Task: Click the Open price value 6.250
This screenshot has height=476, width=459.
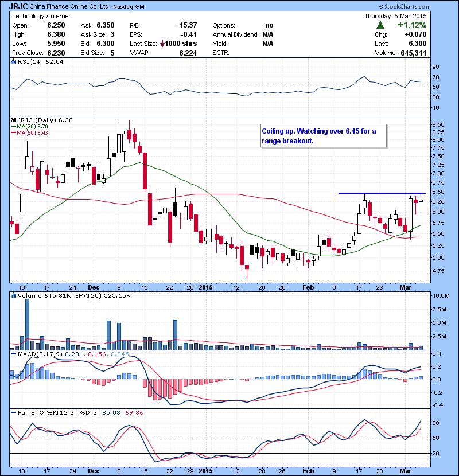Action: [x=56, y=25]
